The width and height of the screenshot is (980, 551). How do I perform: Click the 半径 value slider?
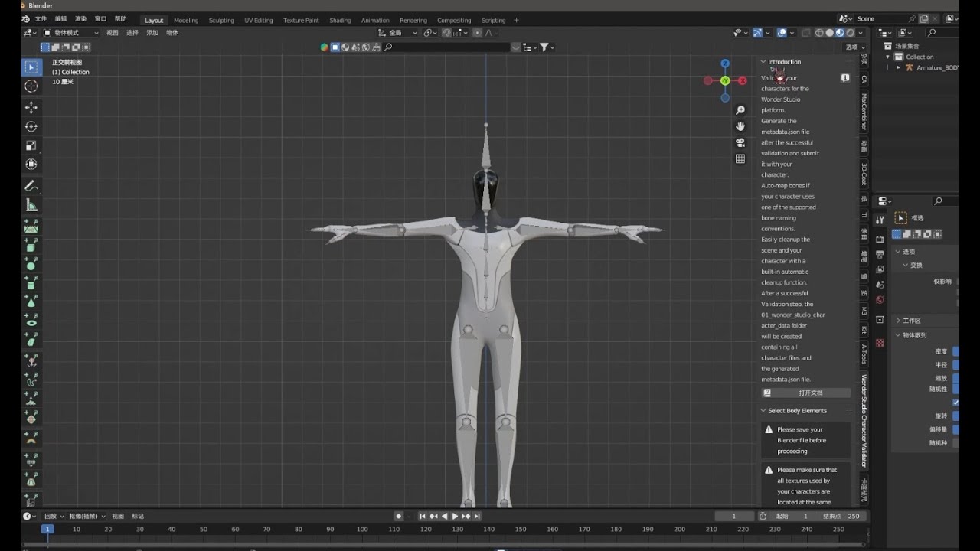955,365
